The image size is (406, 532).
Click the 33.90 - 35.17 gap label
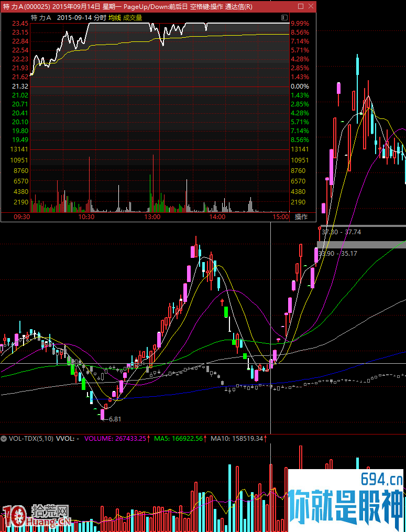coord(337,254)
